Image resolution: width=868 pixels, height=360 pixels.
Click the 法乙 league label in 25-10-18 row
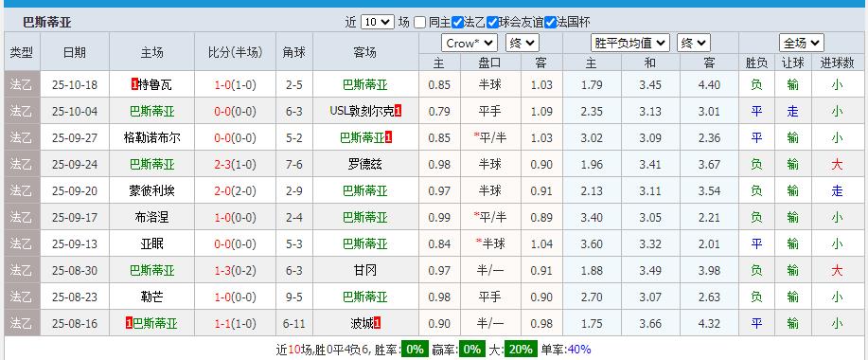tap(22, 84)
